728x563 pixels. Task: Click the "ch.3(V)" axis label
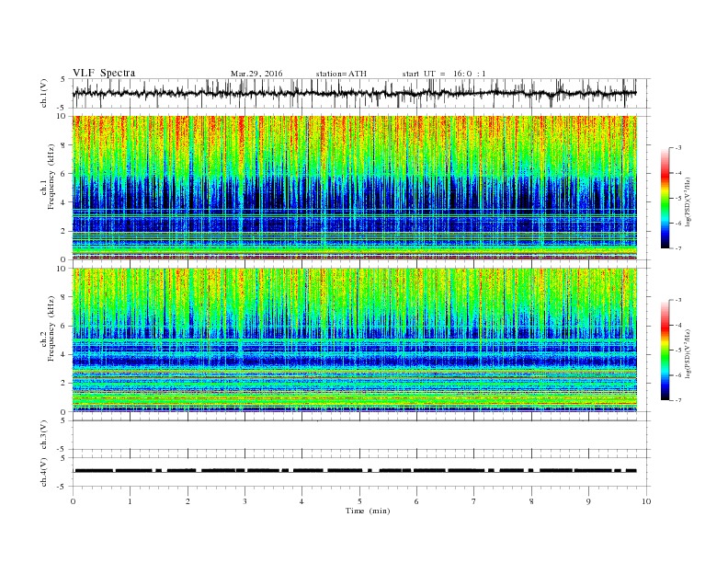pos(43,435)
